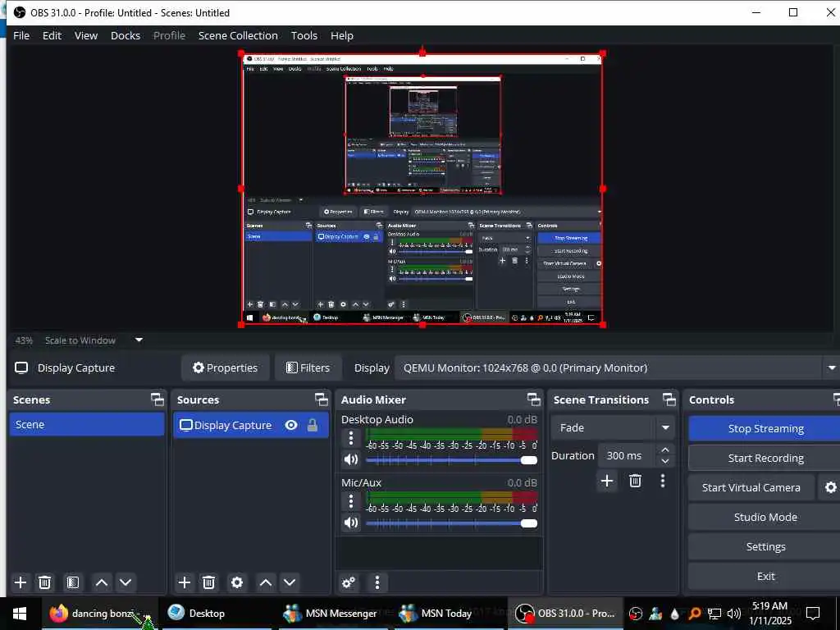Add a new source with plus icon
Image resolution: width=840 pixels, height=630 pixels.
pos(185,582)
